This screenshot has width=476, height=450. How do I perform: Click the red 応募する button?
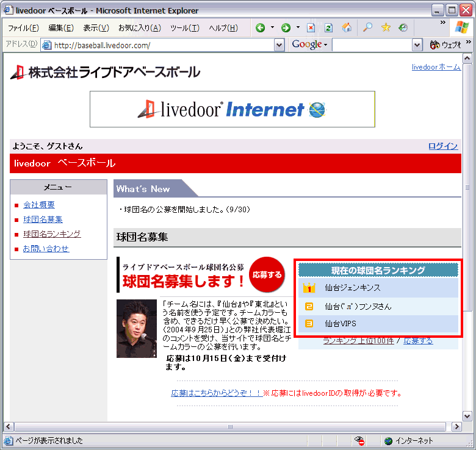(x=267, y=275)
